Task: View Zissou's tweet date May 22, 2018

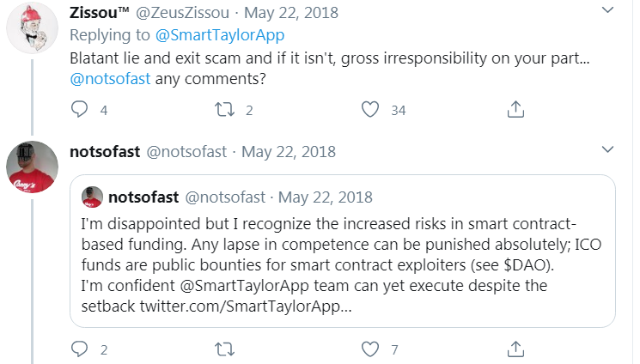Action: click(291, 13)
